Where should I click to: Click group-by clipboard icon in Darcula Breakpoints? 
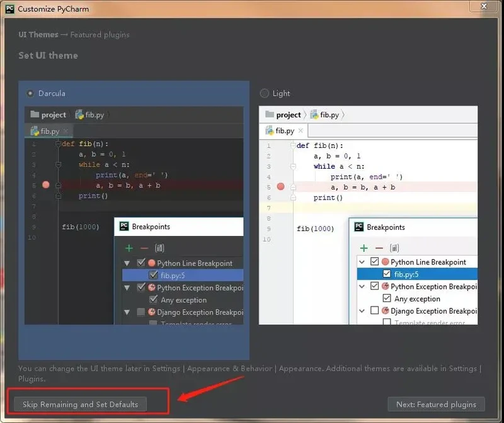(159, 248)
